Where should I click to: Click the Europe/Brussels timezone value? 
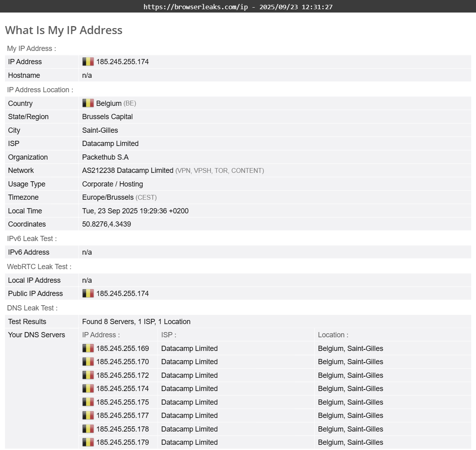pyautogui.click(x=107, y=197)
